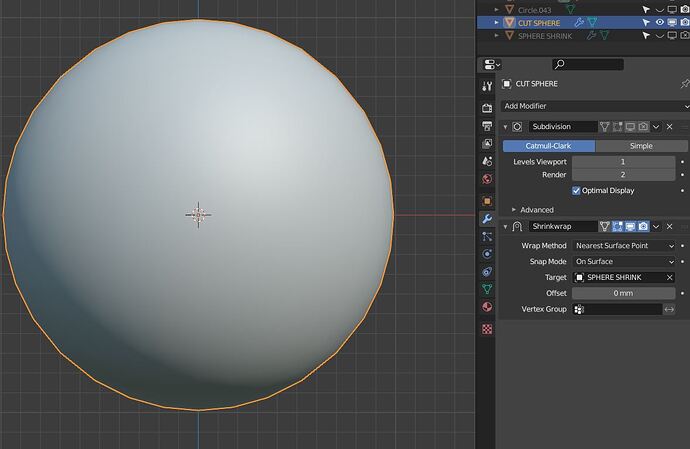Select Circle.043 row in outliner
Screen dimensions: 690x449
584,9
